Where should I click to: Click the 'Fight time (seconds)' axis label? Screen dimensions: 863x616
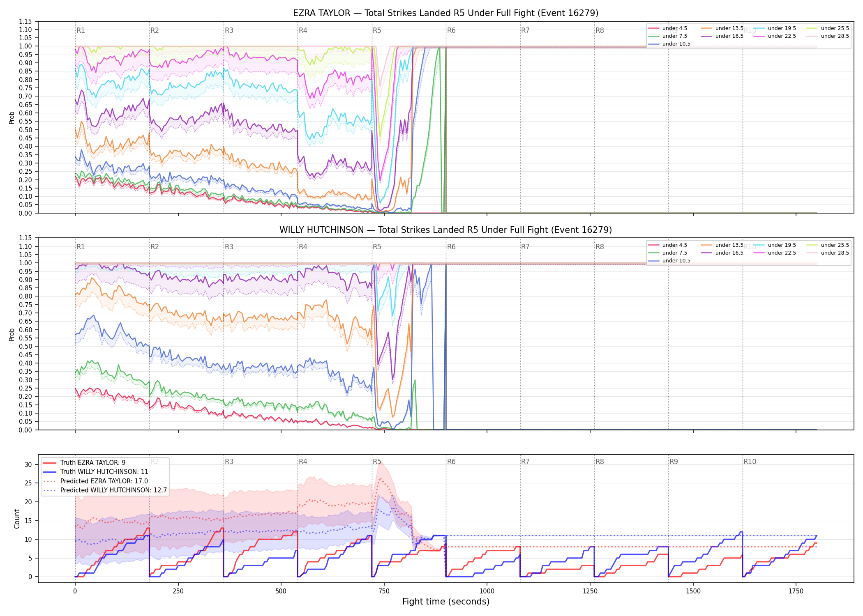click(446, 602)
